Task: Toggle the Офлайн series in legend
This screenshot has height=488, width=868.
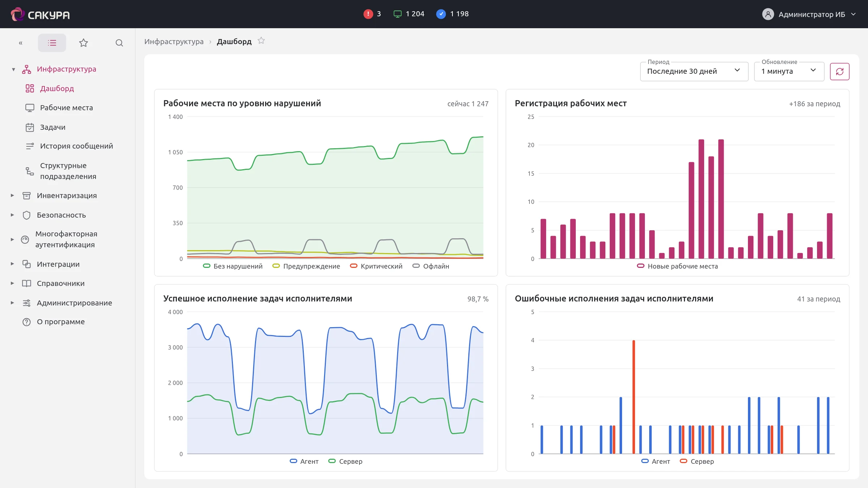Action: coord(431,266)
